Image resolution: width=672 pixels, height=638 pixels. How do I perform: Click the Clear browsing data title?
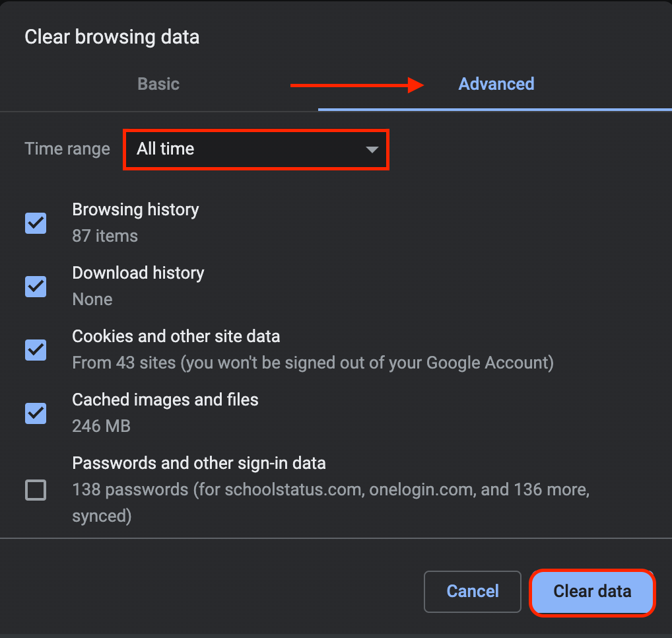112,37
